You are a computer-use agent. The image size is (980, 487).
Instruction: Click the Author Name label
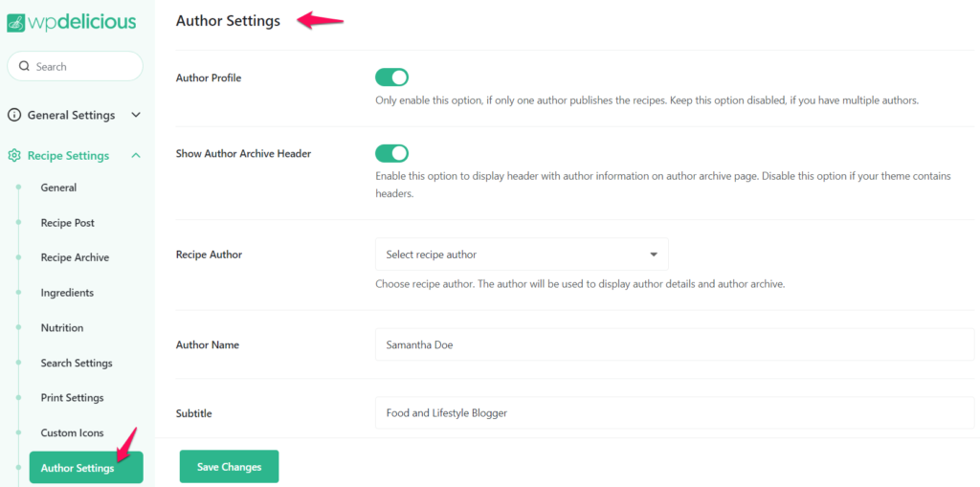(x=208, y=344)
